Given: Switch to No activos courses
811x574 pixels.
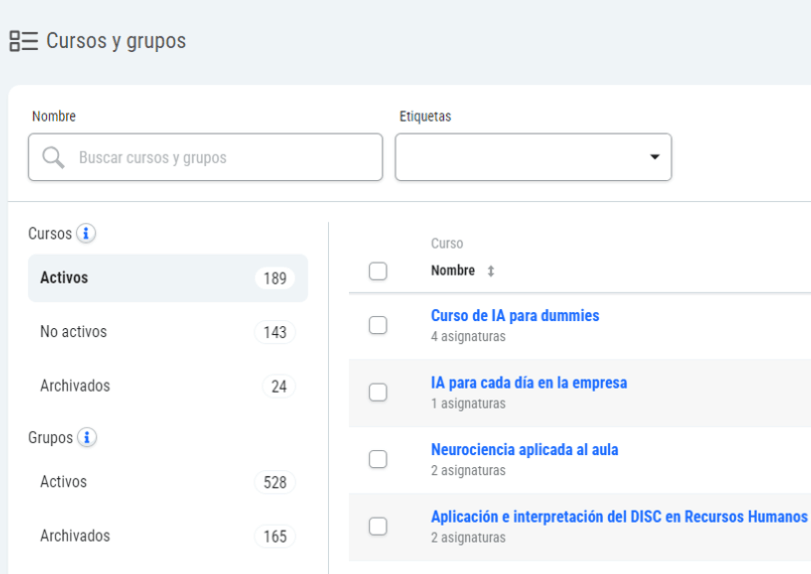Looking at the screenshot, I should pyautogui.click(x=167, y=332).
